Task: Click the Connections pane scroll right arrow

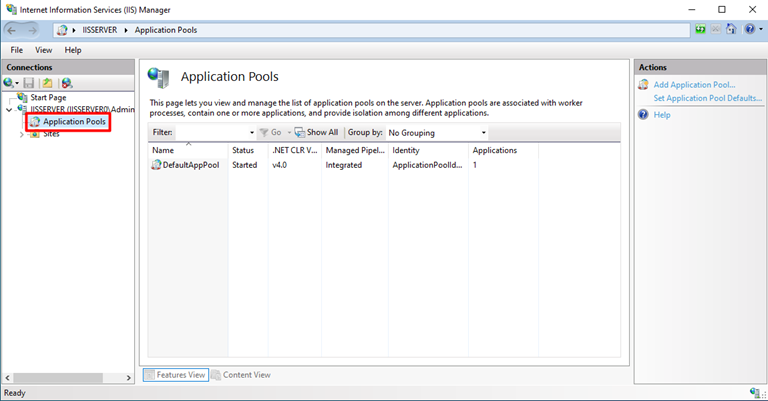Action: point(129,378)
